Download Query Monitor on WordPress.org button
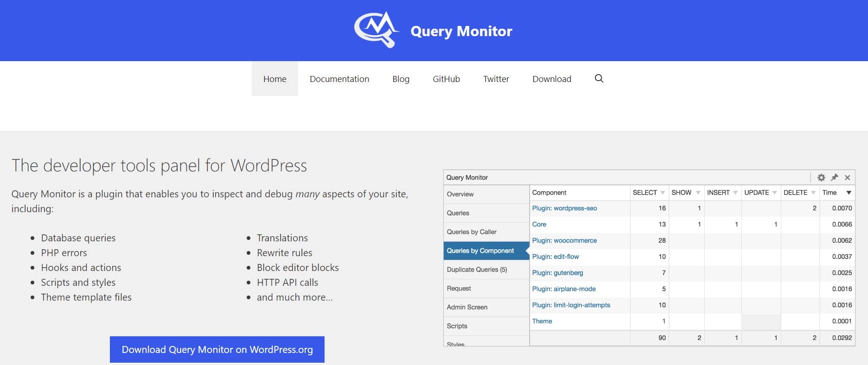868x365 pixels. [217, 349]
